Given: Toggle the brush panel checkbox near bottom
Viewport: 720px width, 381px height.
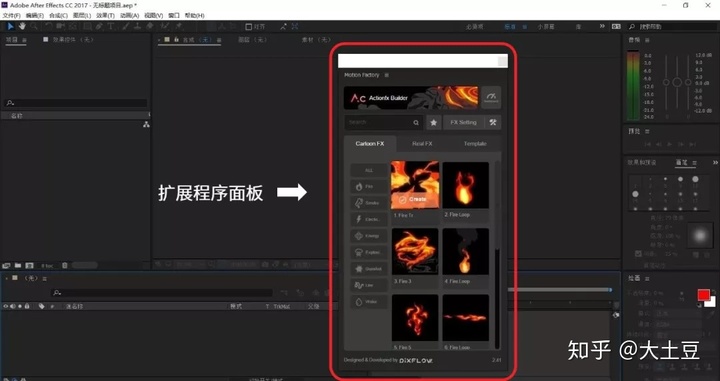Looking at the screenshot, I should [638, 253].
